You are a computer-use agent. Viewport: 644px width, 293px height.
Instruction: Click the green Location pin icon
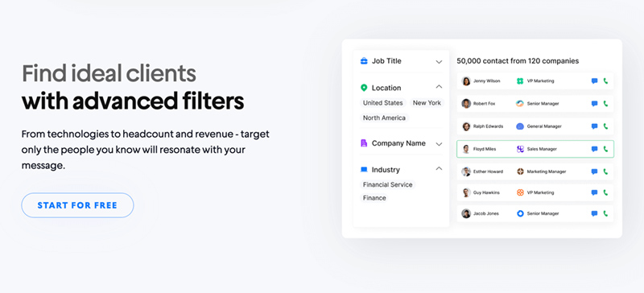click(x=364, y=88)
